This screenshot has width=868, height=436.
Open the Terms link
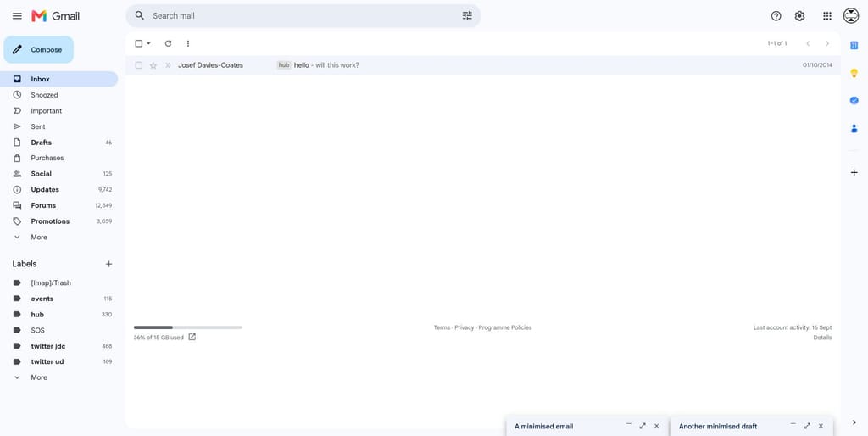442,328
